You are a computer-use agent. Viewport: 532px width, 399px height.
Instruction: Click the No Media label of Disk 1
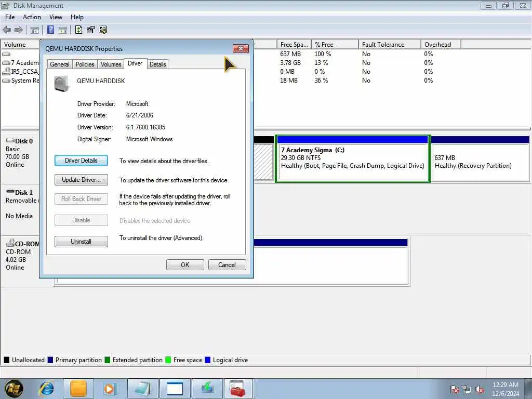19,216
